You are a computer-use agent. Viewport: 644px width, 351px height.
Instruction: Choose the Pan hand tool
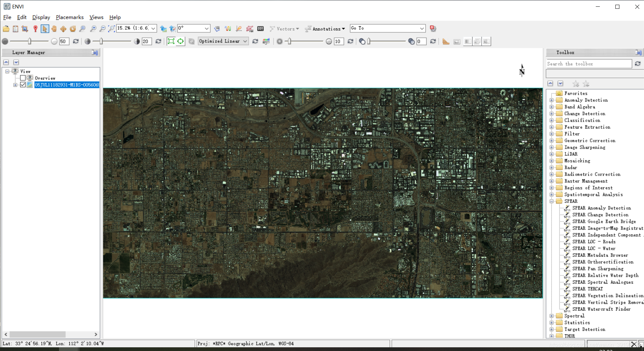pos(54,29)
